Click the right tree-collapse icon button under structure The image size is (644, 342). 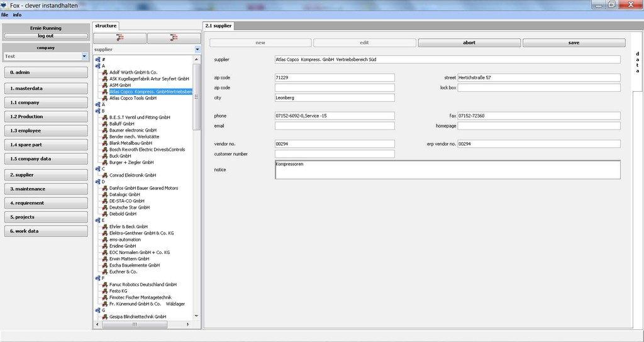(x=173, y=38)
